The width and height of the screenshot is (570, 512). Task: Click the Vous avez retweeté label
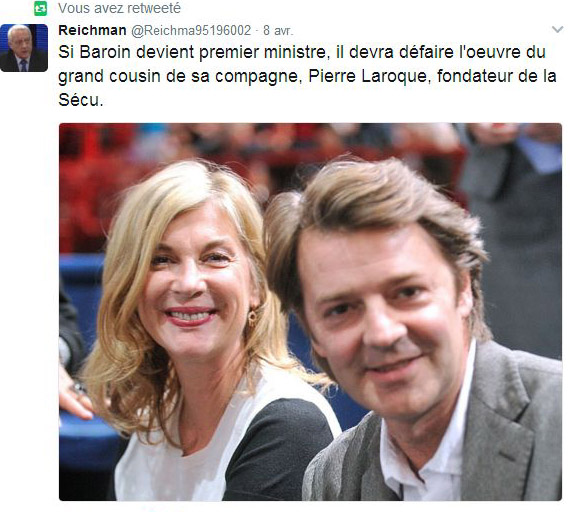coord(119,8)
